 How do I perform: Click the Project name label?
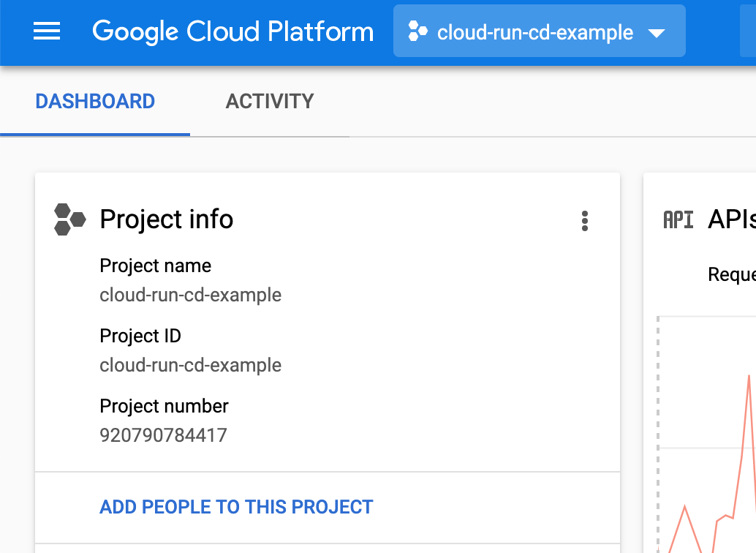click(155, 266)
